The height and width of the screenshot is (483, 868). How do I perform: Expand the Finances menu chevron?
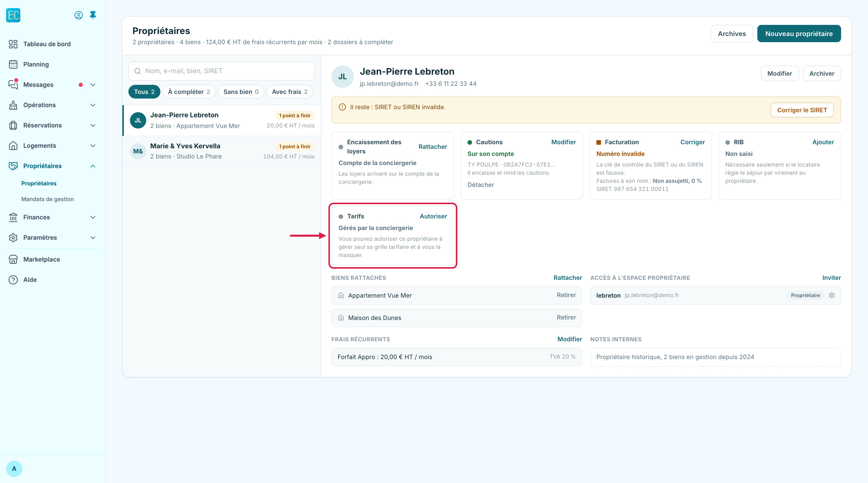(x=93, y=217)
